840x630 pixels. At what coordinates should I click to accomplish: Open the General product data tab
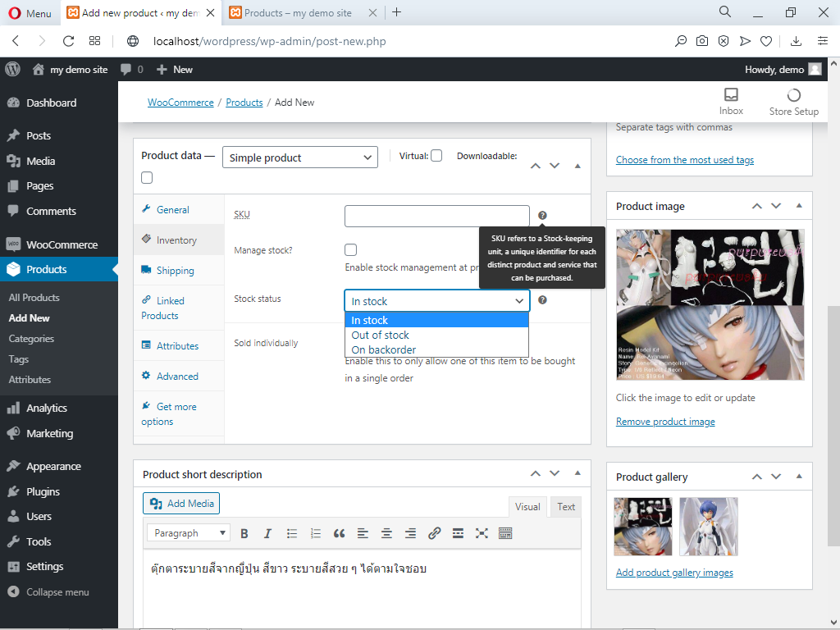click(x=179, y=209)
